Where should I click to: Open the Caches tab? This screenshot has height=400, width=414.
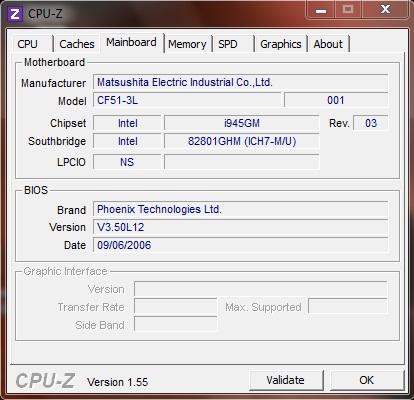point(77,44)
